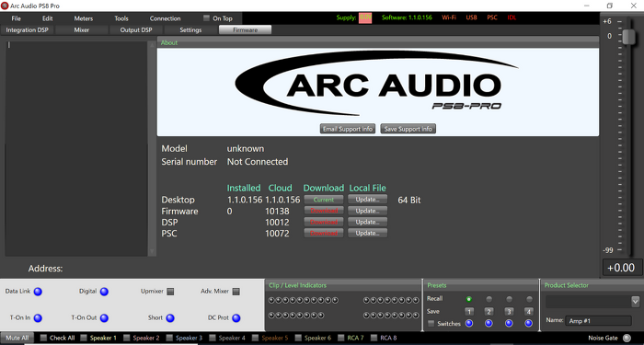Click Save preset 1 button
This screenshot has width=644, height=345.
tap(469, 311)
